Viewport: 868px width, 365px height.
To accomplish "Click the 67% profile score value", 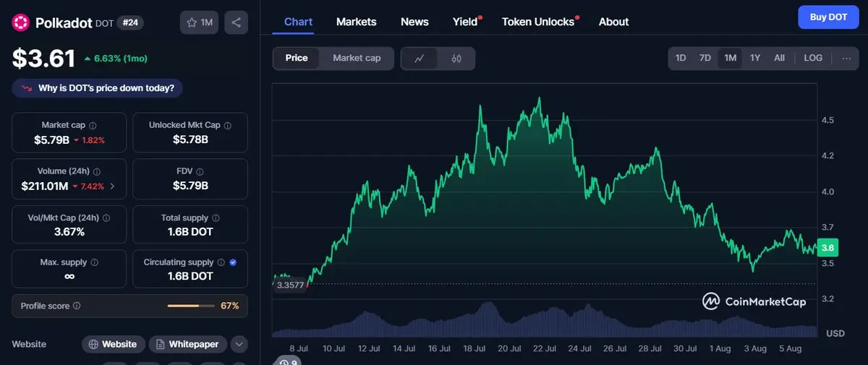I will (229, 306).
